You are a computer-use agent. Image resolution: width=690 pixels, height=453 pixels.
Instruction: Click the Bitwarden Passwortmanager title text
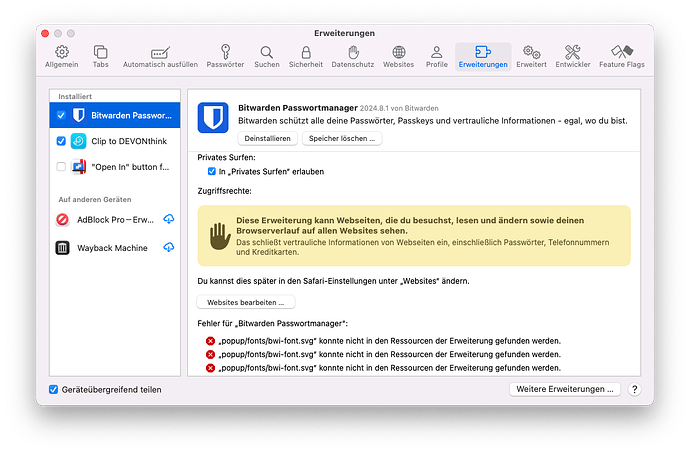coord(297,108)
